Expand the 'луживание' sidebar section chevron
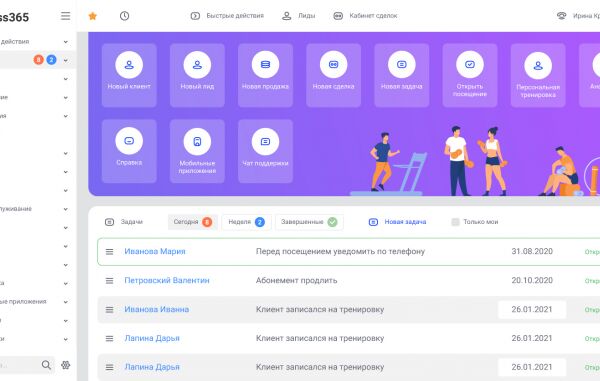The image size is (600, 381). [66, 209]
